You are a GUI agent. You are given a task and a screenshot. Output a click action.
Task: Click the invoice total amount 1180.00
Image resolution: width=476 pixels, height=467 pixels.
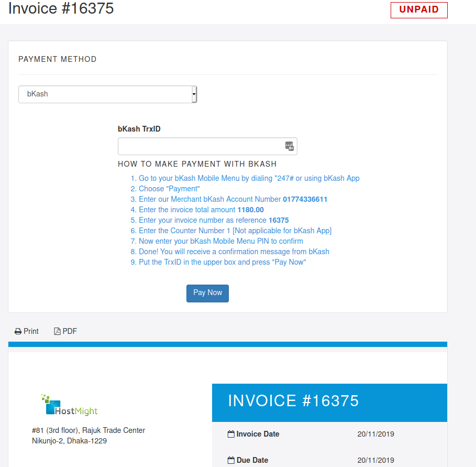tap(250, 210)
